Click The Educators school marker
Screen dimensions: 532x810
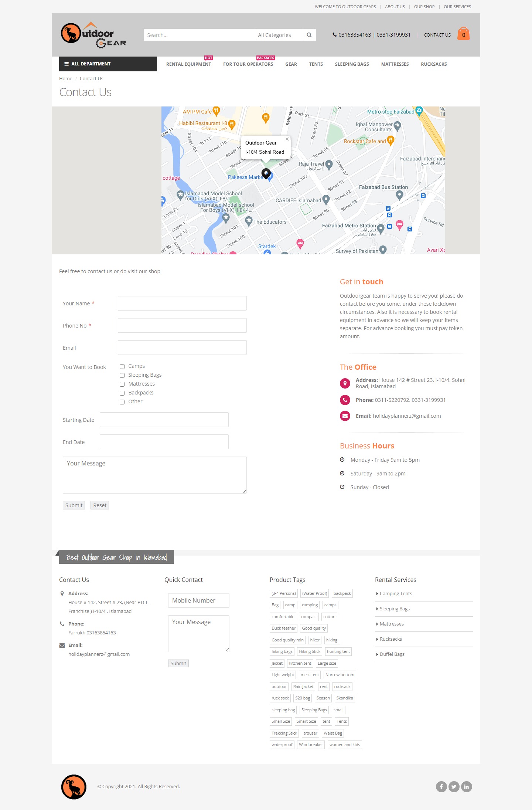249,221
